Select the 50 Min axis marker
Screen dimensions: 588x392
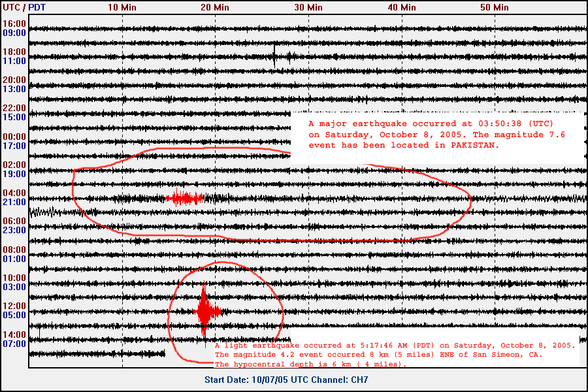[494, 7]
